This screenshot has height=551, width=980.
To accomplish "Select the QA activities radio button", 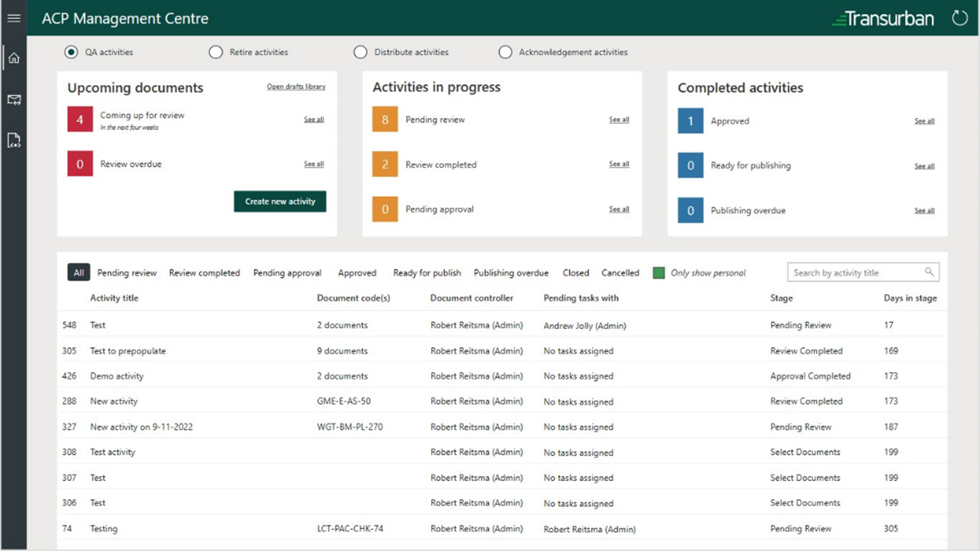I will pos(71,52).
